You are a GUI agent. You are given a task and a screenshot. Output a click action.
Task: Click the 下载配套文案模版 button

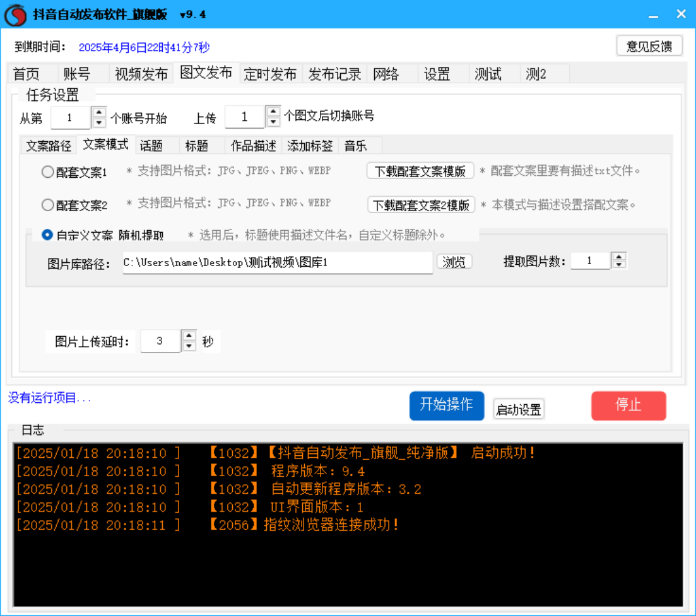pos(420,171)
